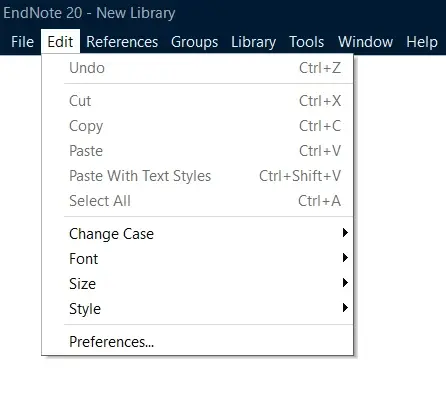Open the Tools menu
Image resolution: width=446 pixels, height=406 pixels.
307,42
